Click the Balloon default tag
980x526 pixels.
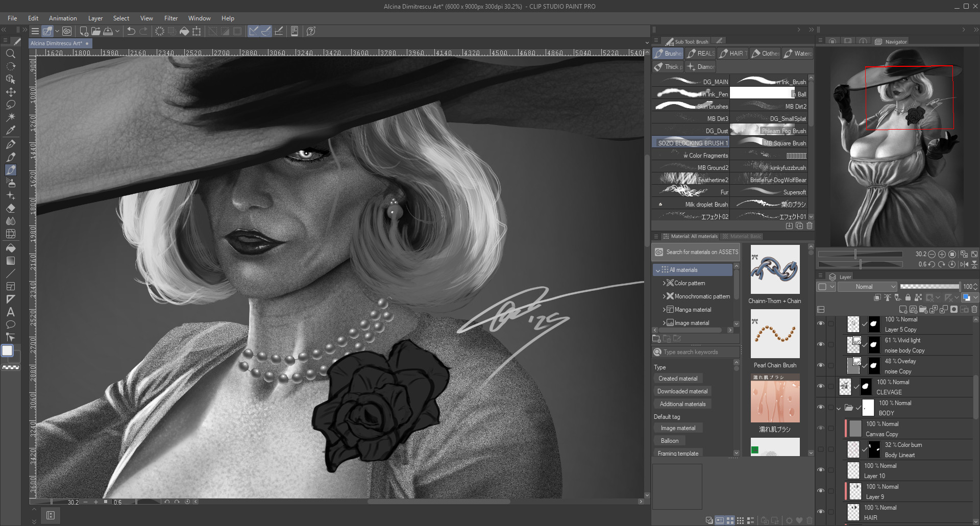pyautogui.click(x=670, y=441)
